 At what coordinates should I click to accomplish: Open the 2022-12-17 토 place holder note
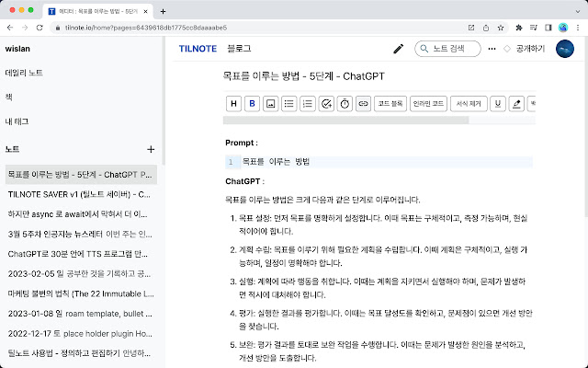tap(81, 333)
